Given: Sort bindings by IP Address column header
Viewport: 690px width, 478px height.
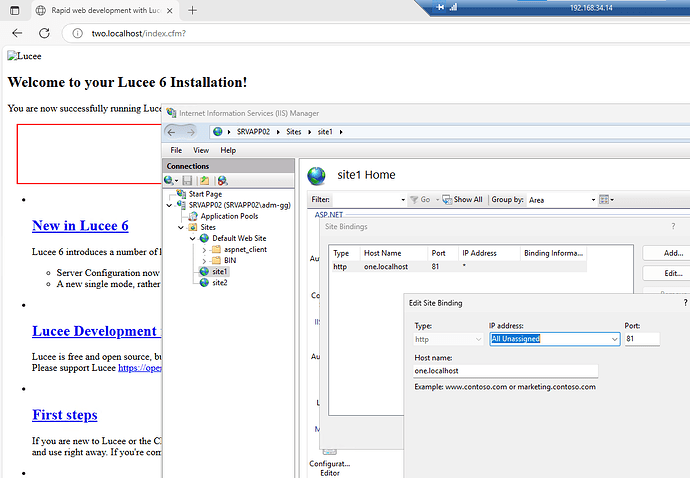Looking at the screenshot, I should point(479,253).
